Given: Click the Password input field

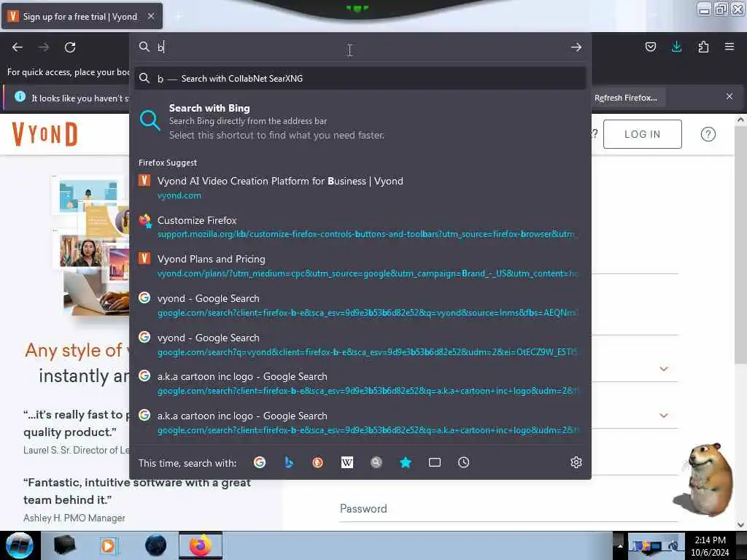Looking at the screenshot, I should [x=508, y=508].
